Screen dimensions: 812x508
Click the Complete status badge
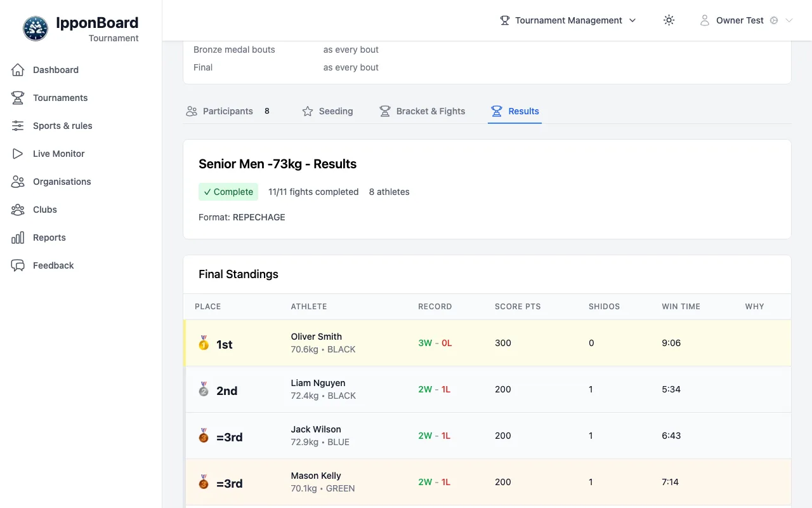pyautogui.click(x=228, y=192)
